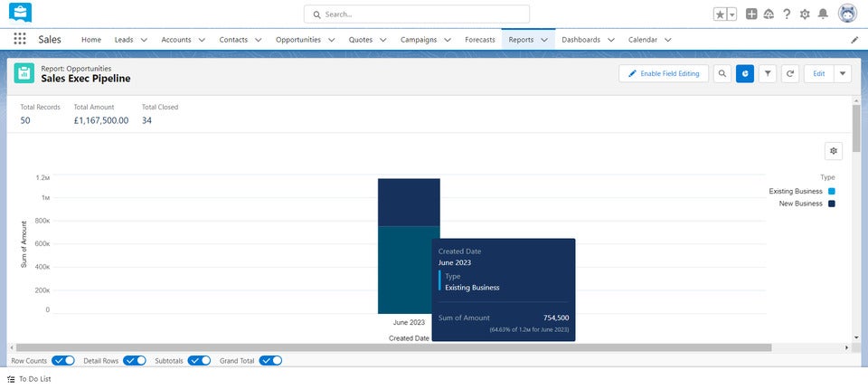Open the Accounts tab
868x389 pixels.
click(x=176, y=40)
